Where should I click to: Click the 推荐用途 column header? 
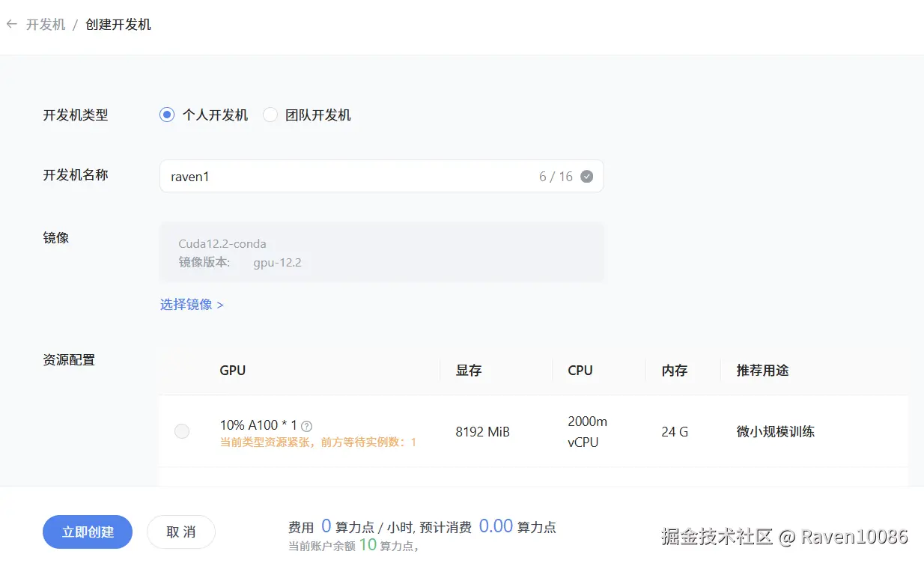coord(762,371)
